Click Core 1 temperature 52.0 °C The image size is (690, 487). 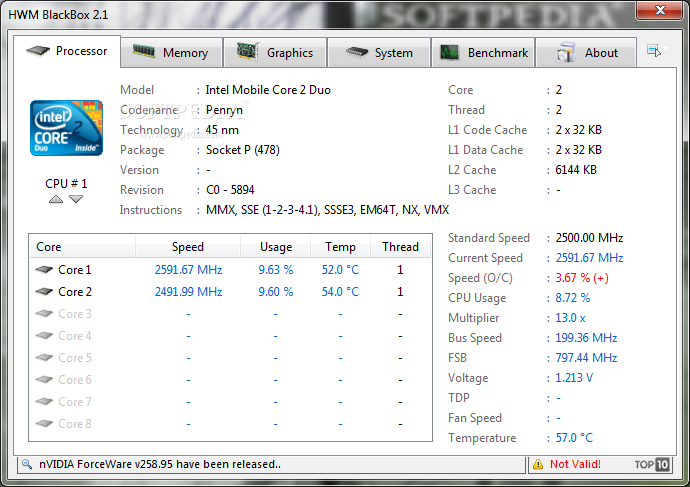[x=340, y=270]
